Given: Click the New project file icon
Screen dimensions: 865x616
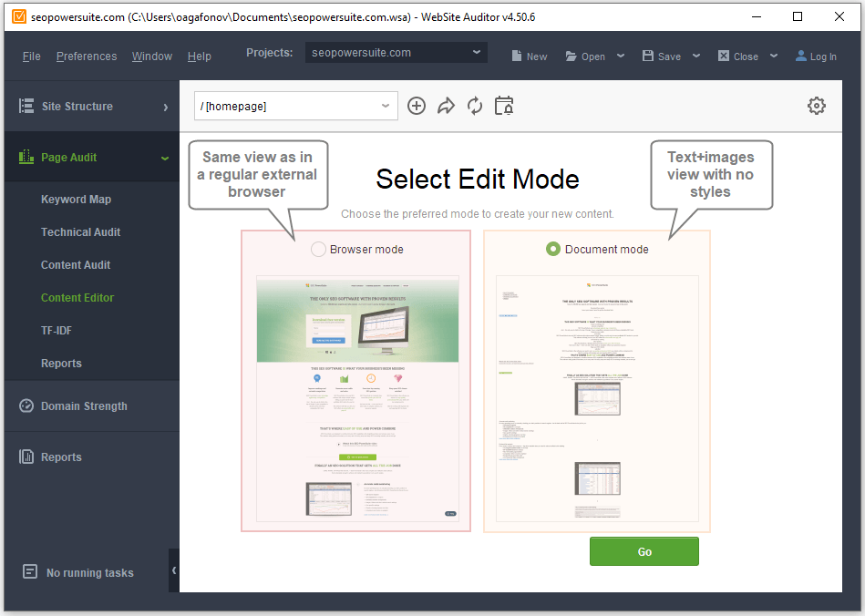Looking at the screenshot, I should [x=516, y=56].
